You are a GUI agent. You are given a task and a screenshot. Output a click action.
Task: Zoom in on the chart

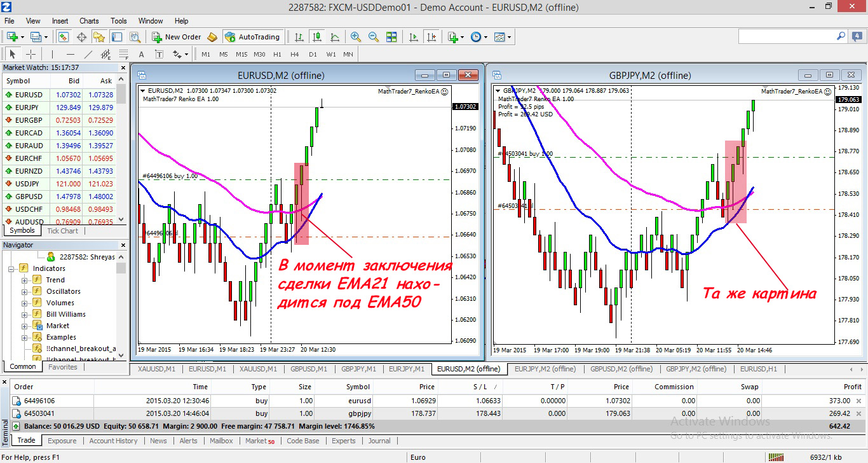point(355,37)
